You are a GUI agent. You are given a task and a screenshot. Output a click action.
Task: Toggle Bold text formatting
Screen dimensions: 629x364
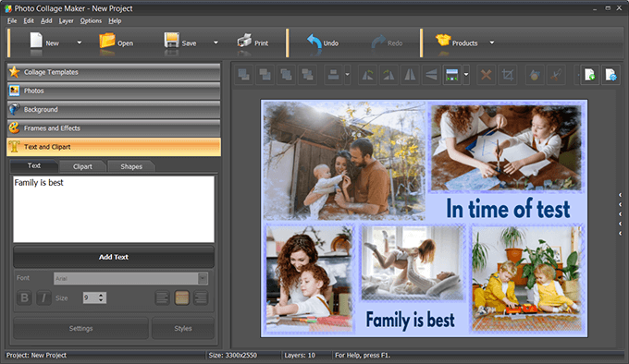point(24,297)
